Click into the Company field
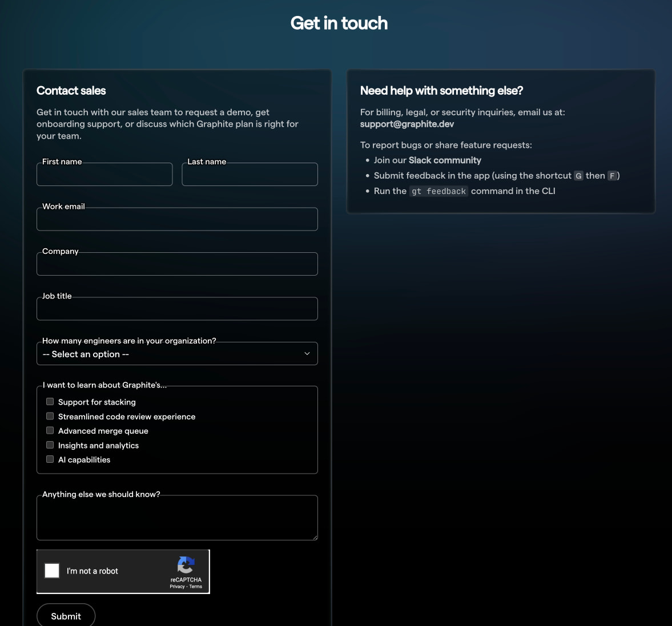The image size is (672, 626). pos(177,264)
